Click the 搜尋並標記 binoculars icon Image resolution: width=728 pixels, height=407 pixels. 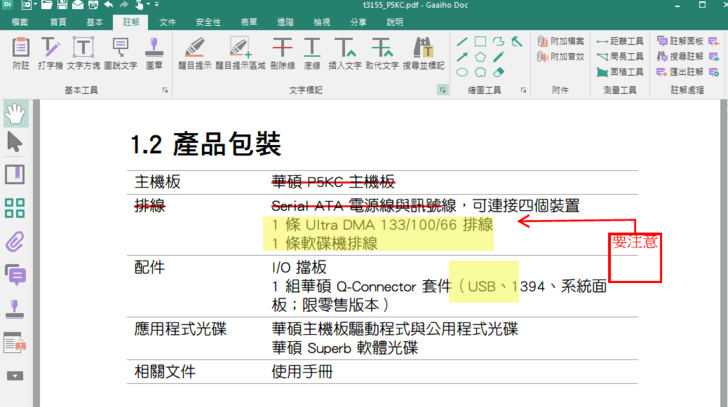pos(422,52)
